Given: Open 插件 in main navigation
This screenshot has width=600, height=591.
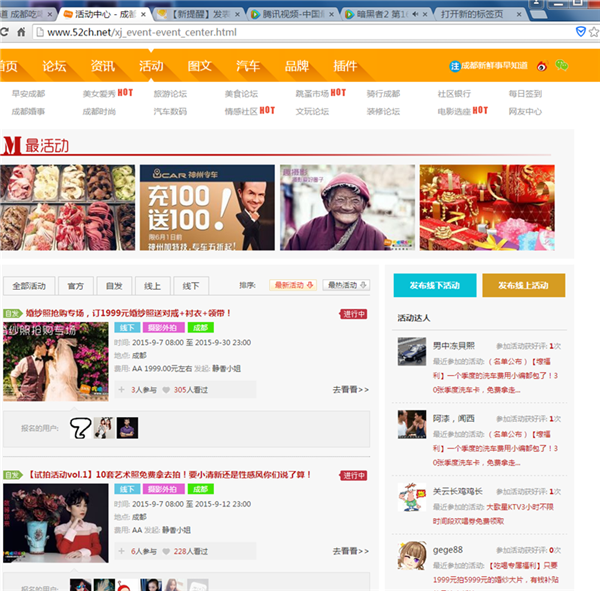Looking at the screenshot, I should pos(345,66).
